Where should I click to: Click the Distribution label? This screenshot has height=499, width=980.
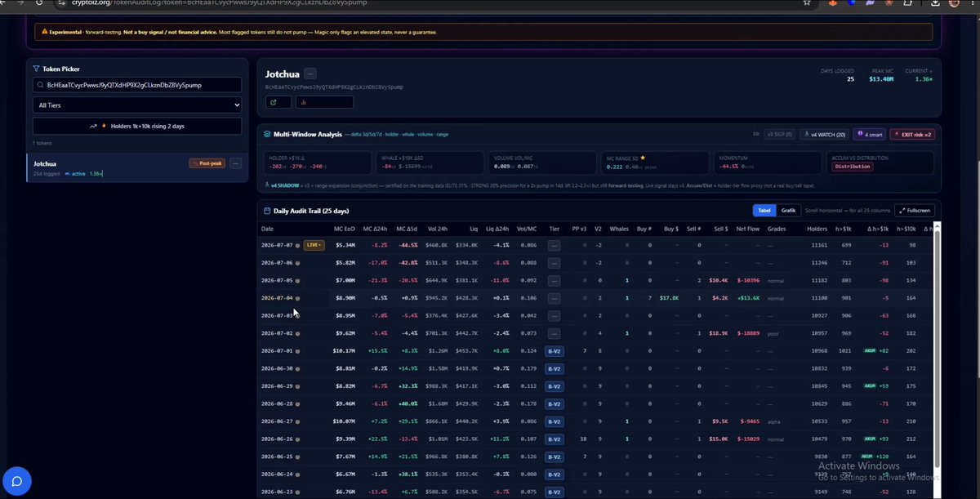tap(852, 167)
